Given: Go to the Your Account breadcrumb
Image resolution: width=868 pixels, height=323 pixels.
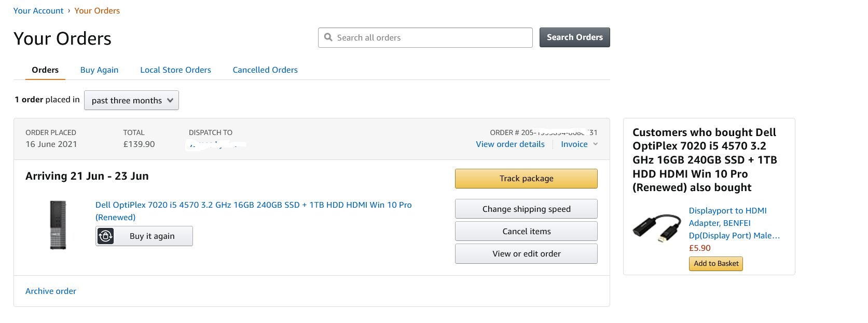Looking at the screenshot, I should coord(38,11).
